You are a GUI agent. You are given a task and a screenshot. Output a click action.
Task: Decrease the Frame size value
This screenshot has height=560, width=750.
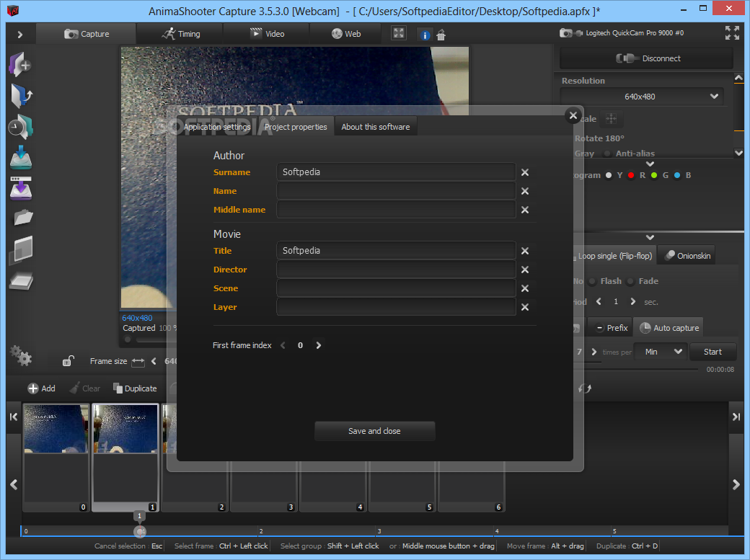[x=154, y=361]
